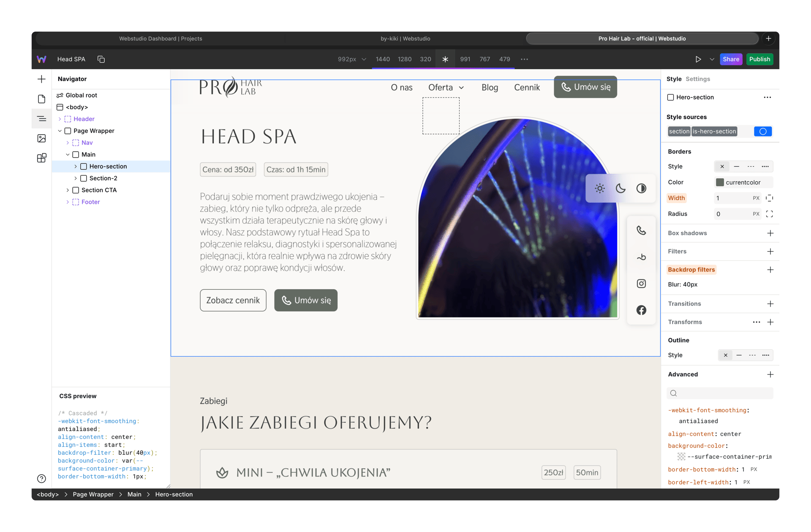Toggle the local style source button
This screenshot has width=811, height=532.
762,131
